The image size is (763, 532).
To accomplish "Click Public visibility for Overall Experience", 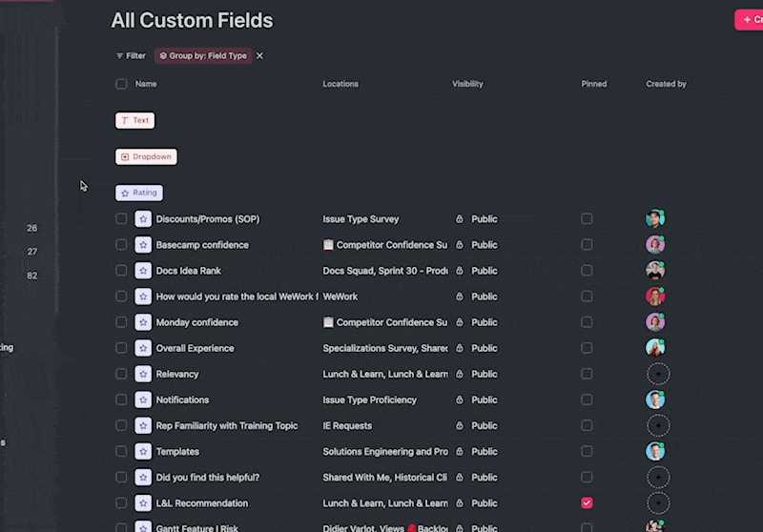I will [485, 348].
